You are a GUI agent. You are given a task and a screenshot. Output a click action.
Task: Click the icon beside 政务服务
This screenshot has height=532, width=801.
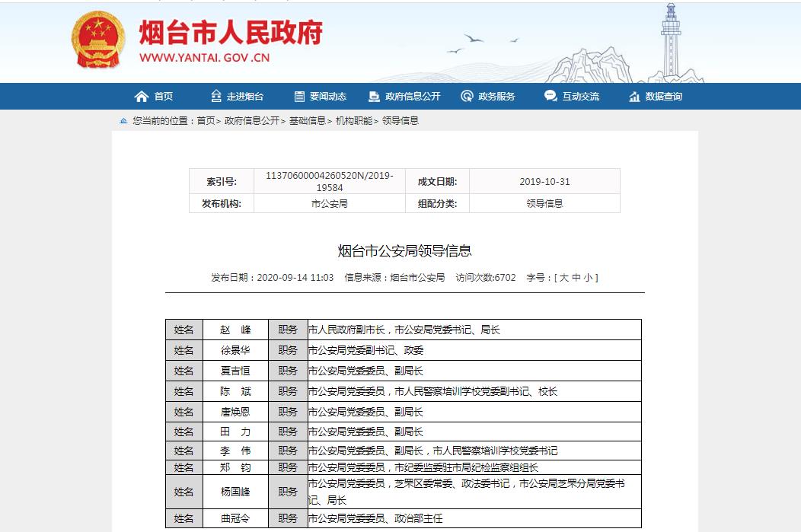coord(467,96)
